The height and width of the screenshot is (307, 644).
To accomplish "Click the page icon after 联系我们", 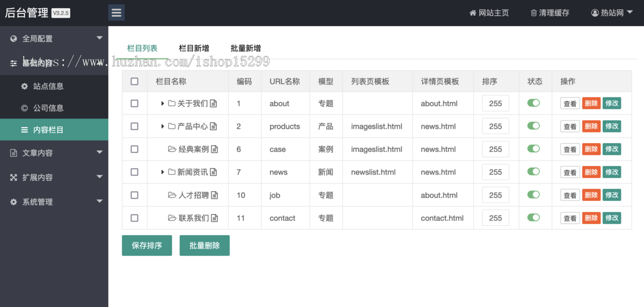I will (215, 218).
